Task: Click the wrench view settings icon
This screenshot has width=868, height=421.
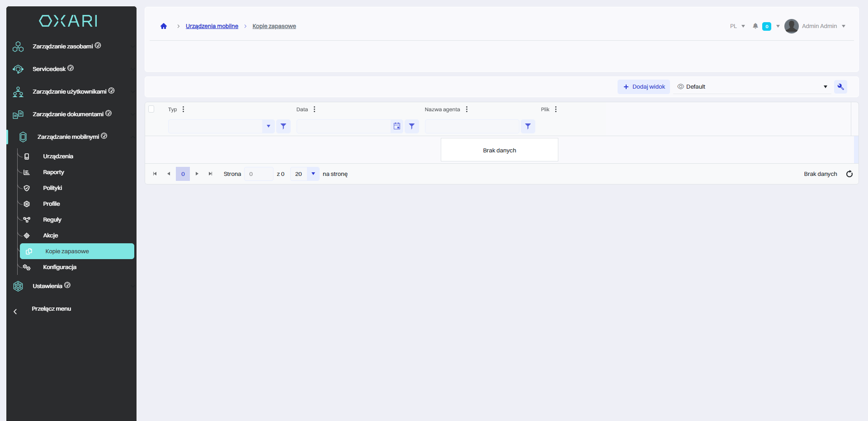Action: [840, 87]
